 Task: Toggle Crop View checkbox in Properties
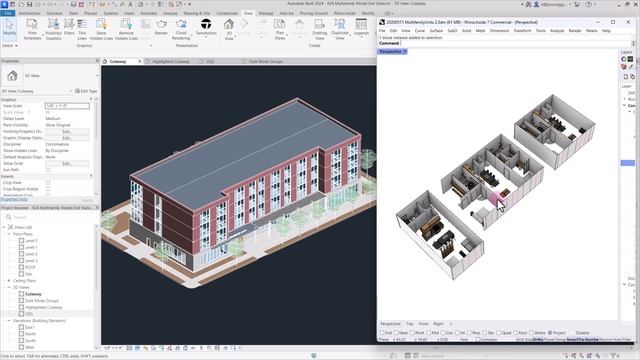coord(48,182)
